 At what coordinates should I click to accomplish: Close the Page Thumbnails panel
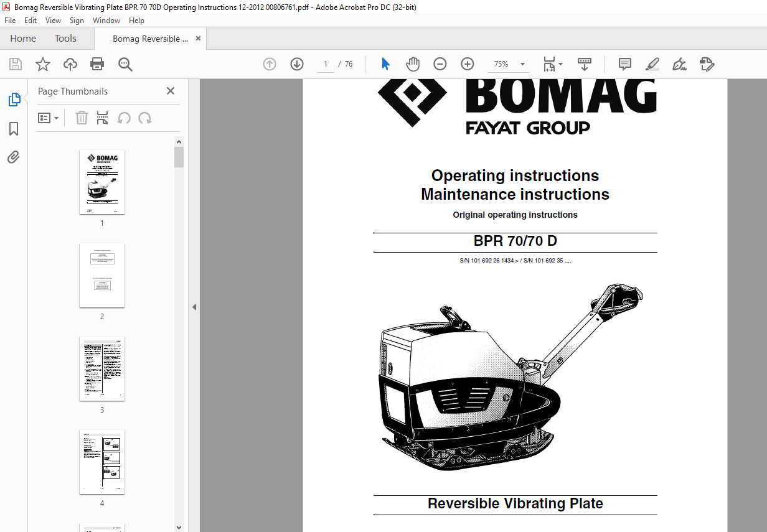[171, 91]
